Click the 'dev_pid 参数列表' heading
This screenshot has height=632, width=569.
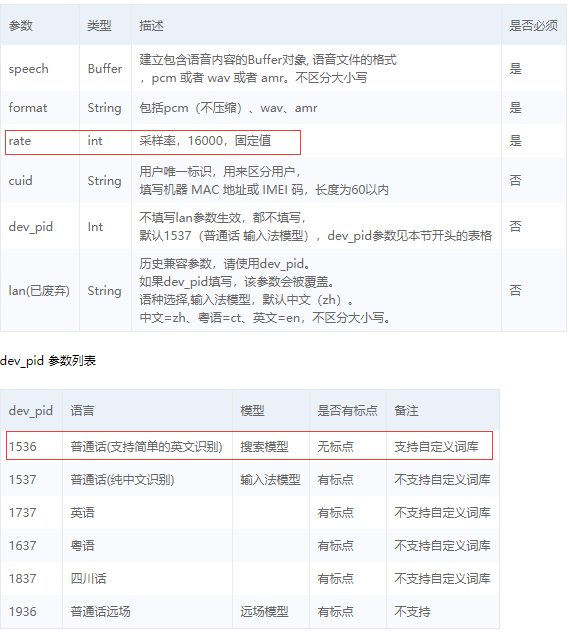pyautogui.click(x=48, y=361)
